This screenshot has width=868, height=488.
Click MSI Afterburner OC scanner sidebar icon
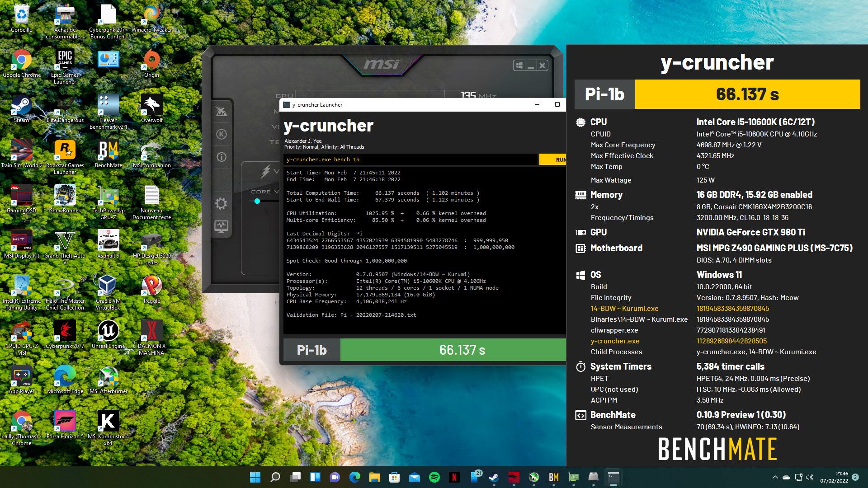(221, 111)
